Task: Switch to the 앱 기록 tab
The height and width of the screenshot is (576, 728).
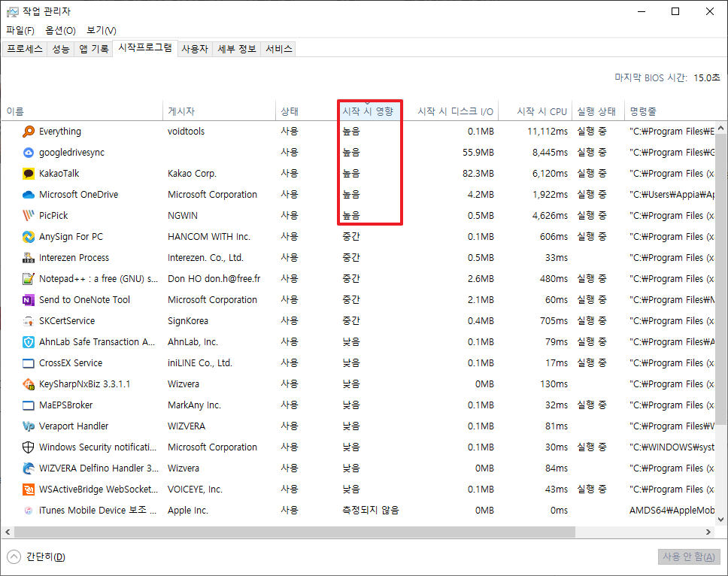Action: click(x=94, y=49)
